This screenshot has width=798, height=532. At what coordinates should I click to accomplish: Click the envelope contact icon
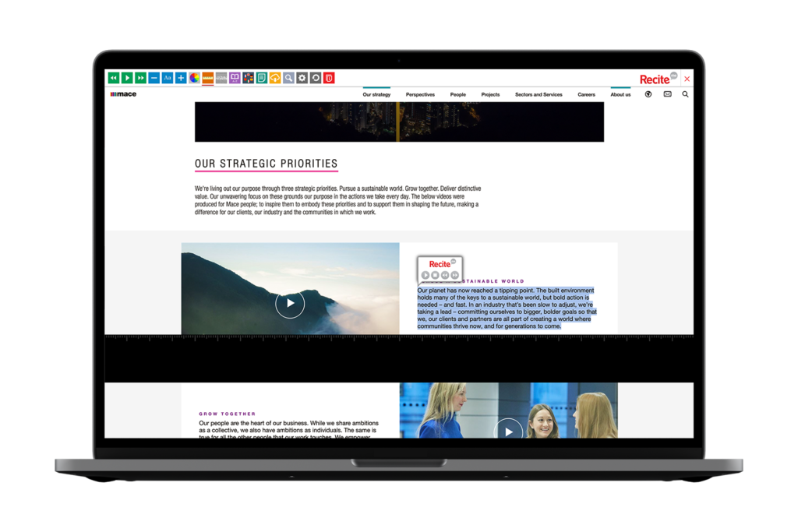tap(668, 94)
